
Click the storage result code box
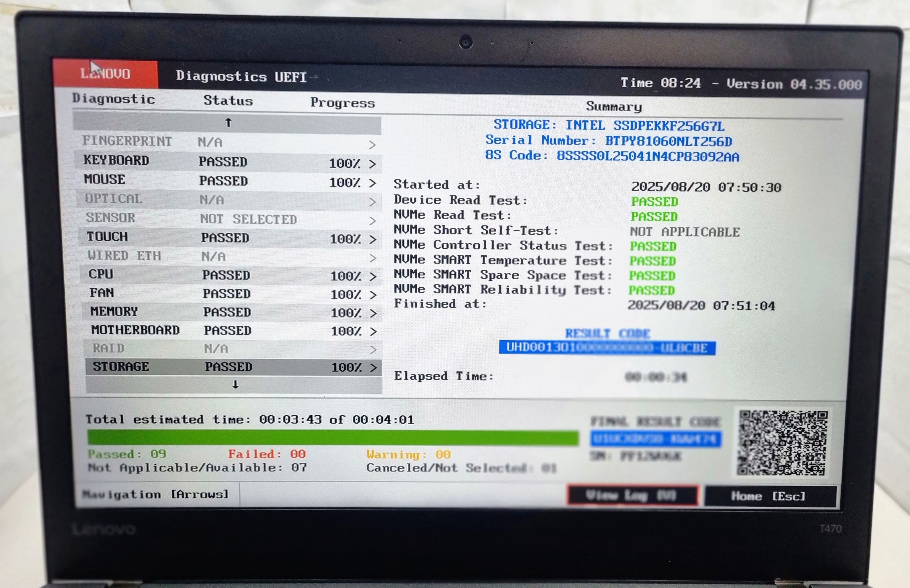[607, 348]
